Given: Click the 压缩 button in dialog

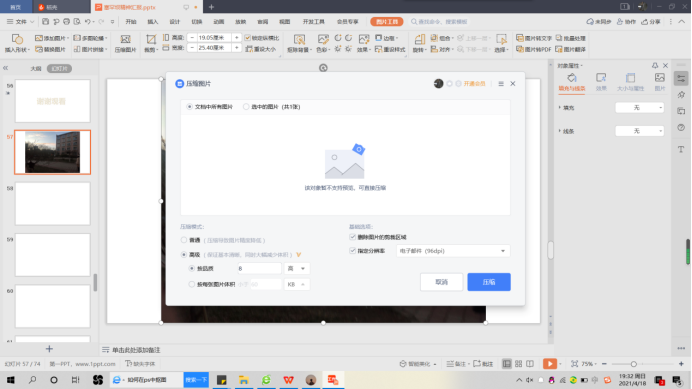Looking at the screenshot, I should pos(489,282).
